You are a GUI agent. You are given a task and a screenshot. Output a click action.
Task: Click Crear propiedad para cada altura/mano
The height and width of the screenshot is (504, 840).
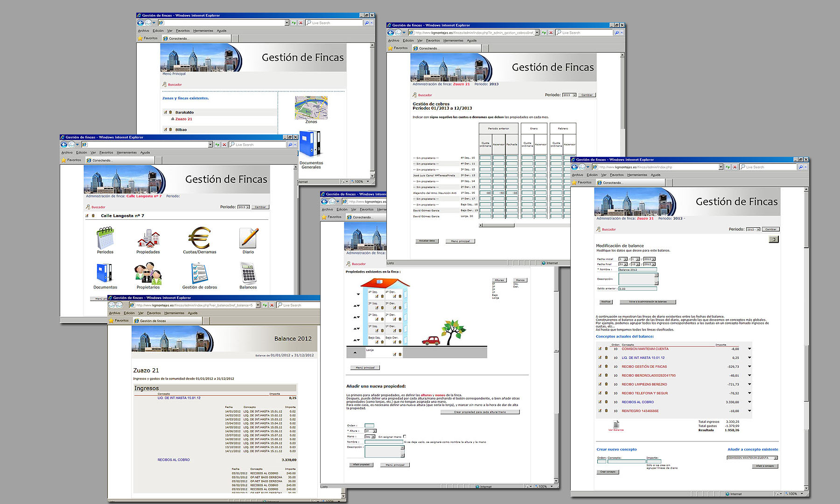480,412
